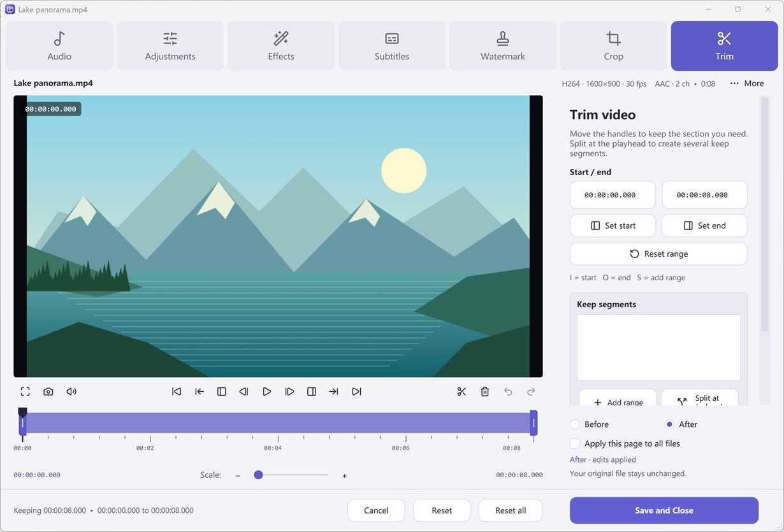Image resolution: width=784 pixels, height=532 pixels.
Task: Switch to the Effects tab
Action: [x=281, y=46]
